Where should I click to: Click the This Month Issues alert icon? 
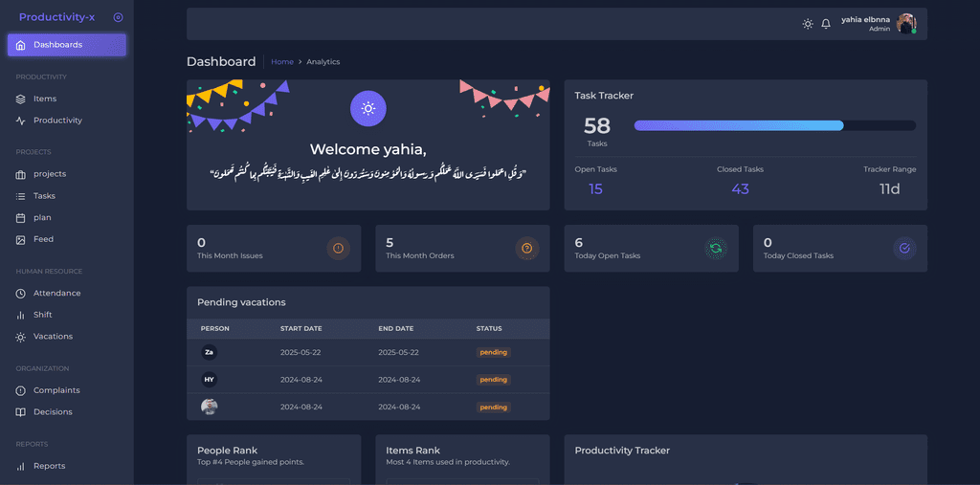[338, 249]
